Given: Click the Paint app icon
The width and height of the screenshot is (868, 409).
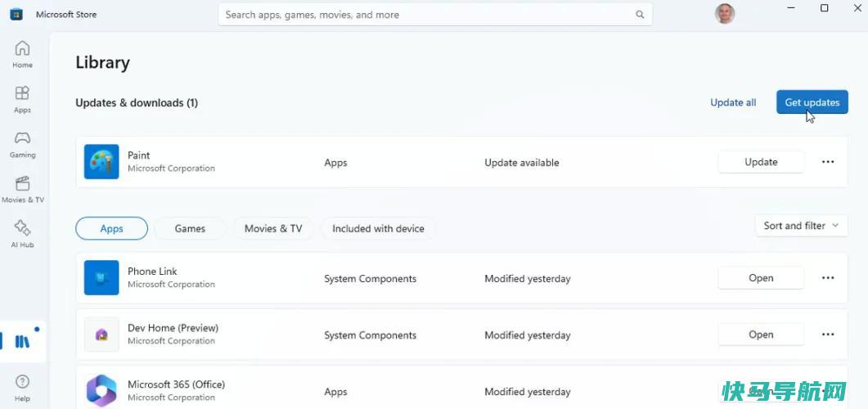Looking at the screenshot, I should 101,162.
